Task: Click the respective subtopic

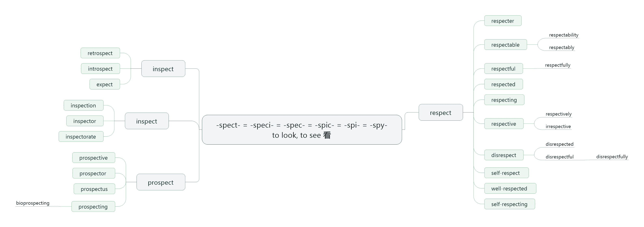Action: point(504,124)
